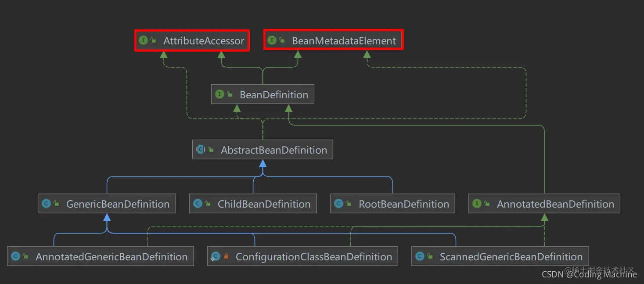Select the ConfigurationClassBeanDefinition class node
Image resolution: width=644 pixels, height=284 pixels.
click(x=302, y=256)
